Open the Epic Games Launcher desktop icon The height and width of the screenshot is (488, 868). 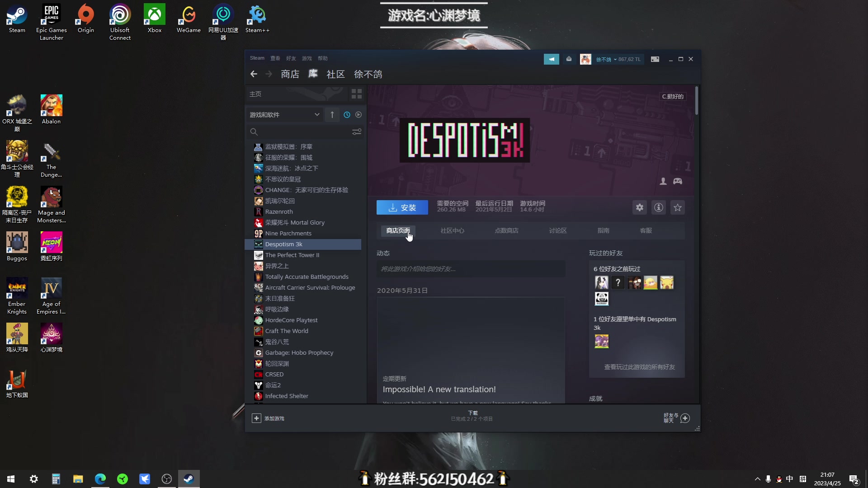(x=51, y=22)
